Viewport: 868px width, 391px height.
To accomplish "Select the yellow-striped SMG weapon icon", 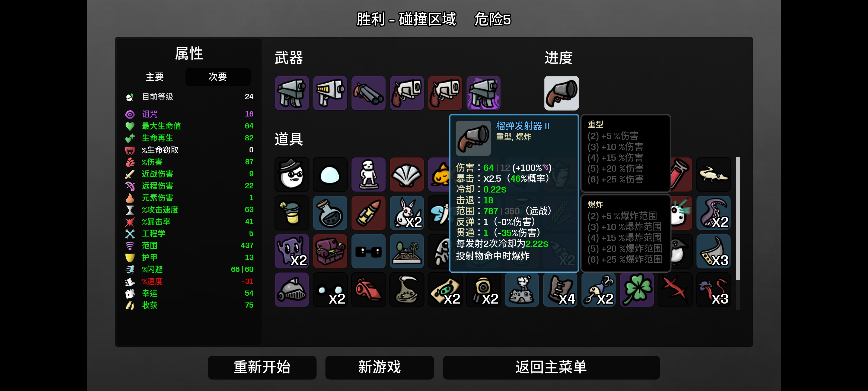I will (x=330, y=93).
